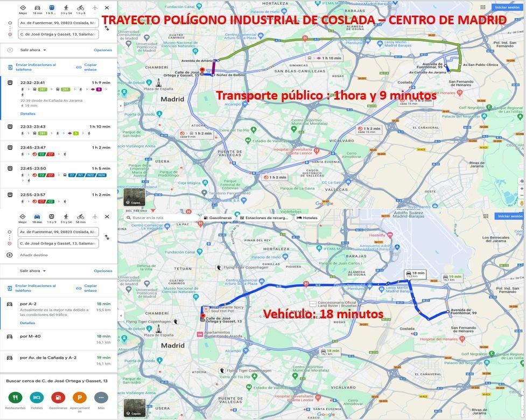Swap origin and destination in the top panel
526x420 pixels.
tap(107, 29)
